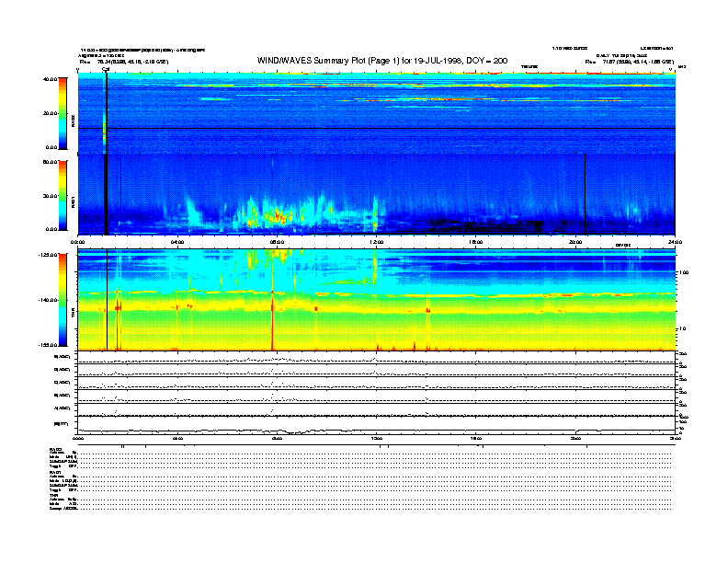This screenshot has width=728, height=563.
Task: Click 04:00 tick label under RAD1 spectrogram
Action: coord(177,242)
